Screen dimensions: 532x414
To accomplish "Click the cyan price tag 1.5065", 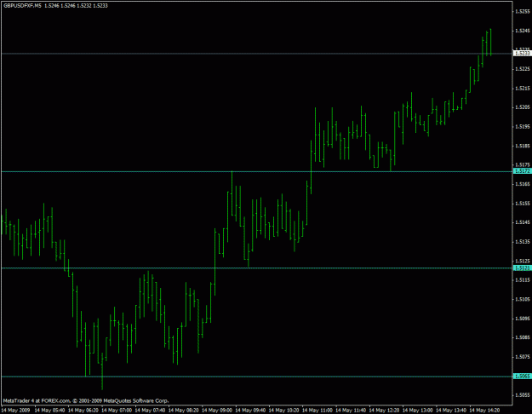I will pos(522,377).
